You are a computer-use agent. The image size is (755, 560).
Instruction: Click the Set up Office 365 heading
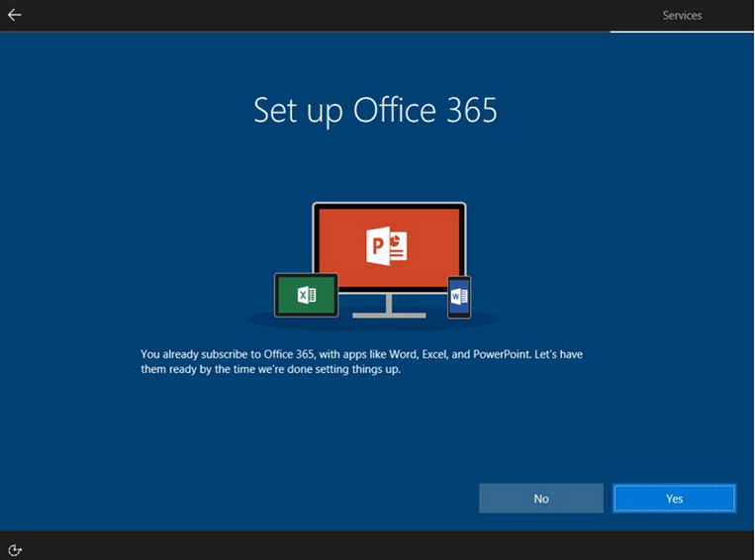coord(375,111)
